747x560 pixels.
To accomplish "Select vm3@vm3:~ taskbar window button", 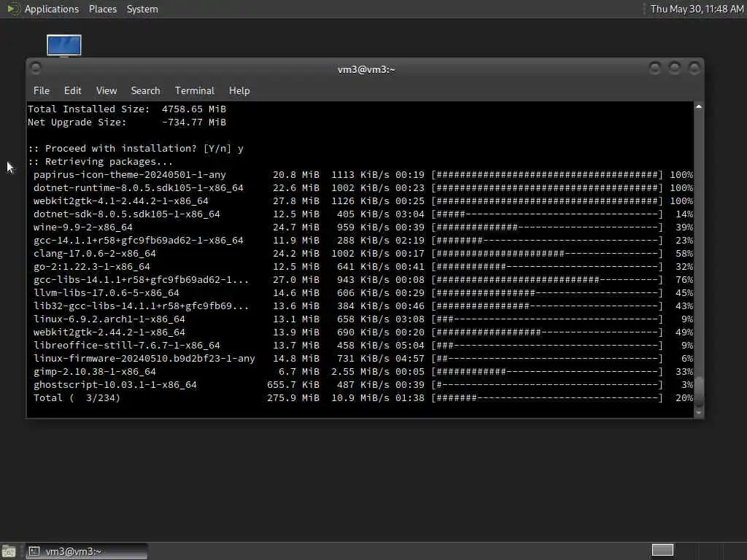I will pyautogui.click(x=86, y=551).
